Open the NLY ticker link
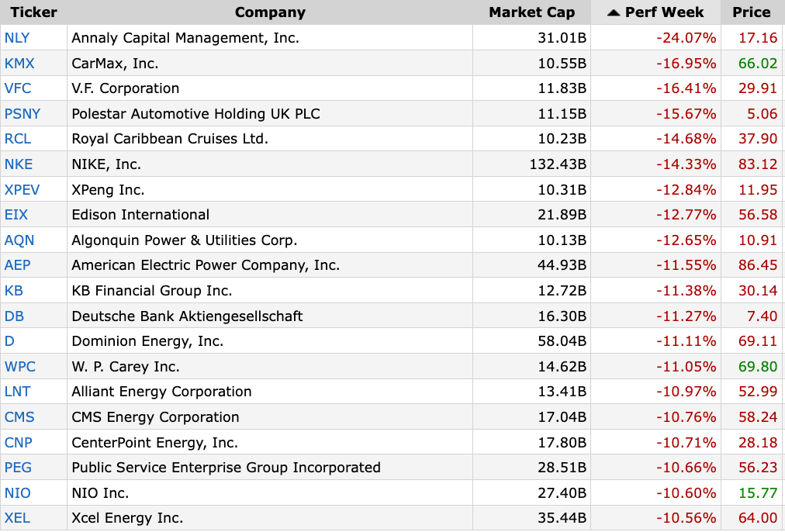785x532 pixels. click(x=17, y=38)
